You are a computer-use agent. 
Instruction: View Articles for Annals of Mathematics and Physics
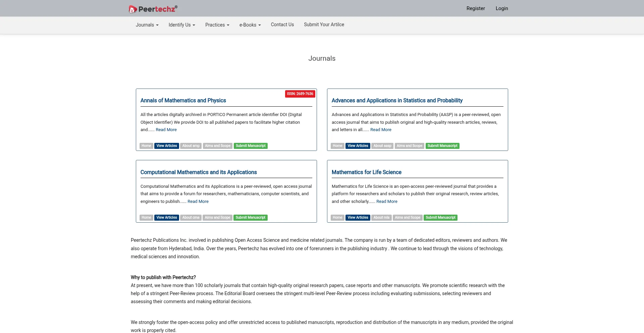click(166, 146)
